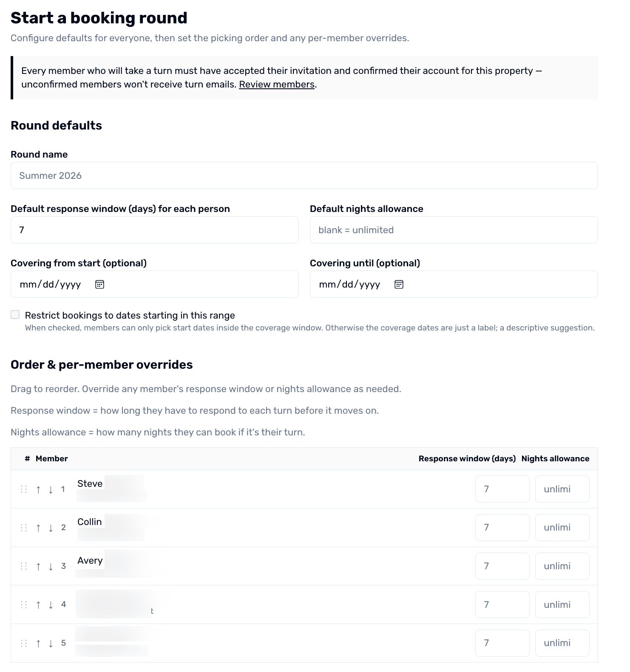Open the calendar picker for Covering from start
This screenshot has height=672, width=630.
[x=100, y=284]
